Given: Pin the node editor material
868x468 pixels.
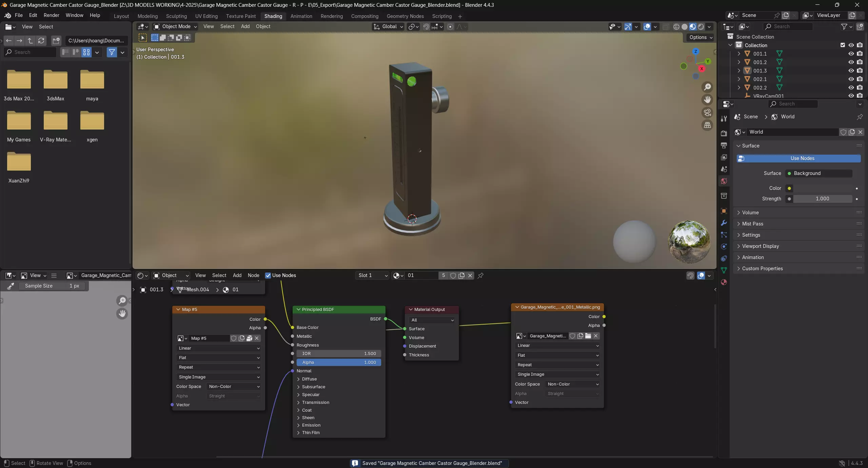Looking at the screenshot, I should pyautogui.click(x=480, y=275).
